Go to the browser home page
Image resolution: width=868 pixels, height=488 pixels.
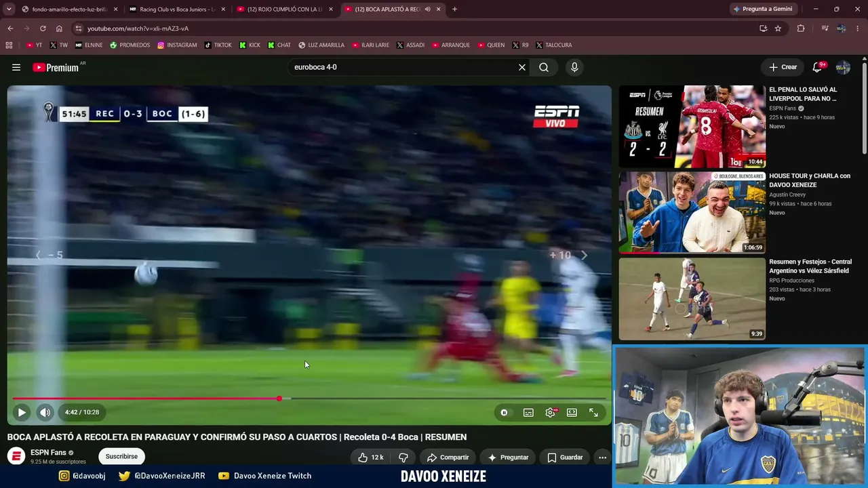59,28
